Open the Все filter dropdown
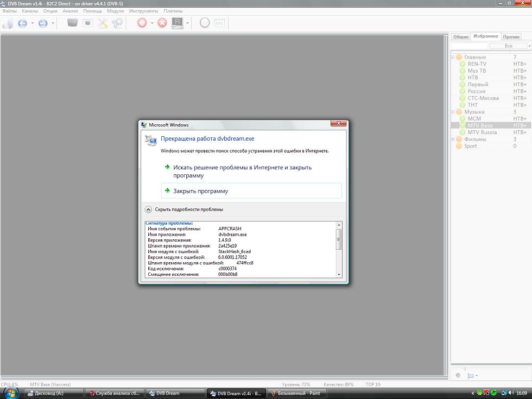Viewport: 532px width, 399px height. 510,46
